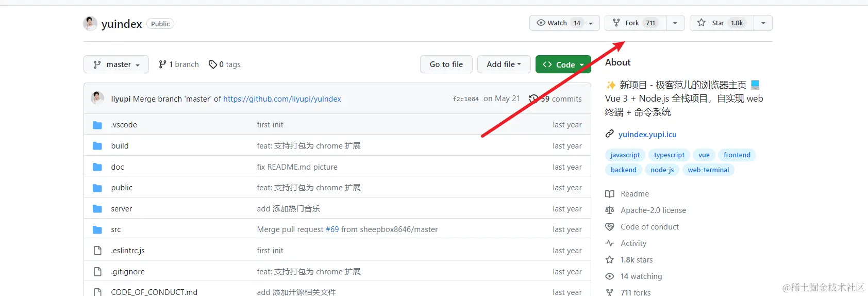Click the link icon beside yuindex.yupi.icu
Screen dimensions: 868x296
point(610,134)
